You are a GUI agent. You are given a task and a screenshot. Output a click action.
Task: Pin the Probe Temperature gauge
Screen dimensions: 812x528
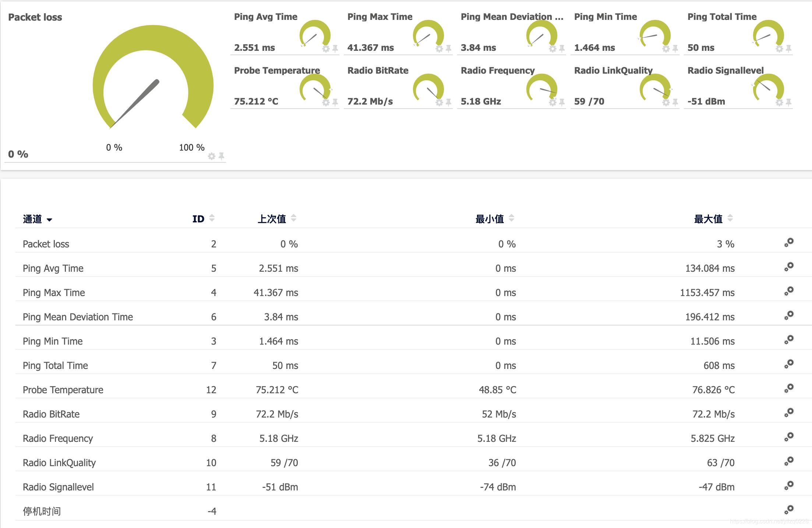pyautogui.click(x=335, y=102)
